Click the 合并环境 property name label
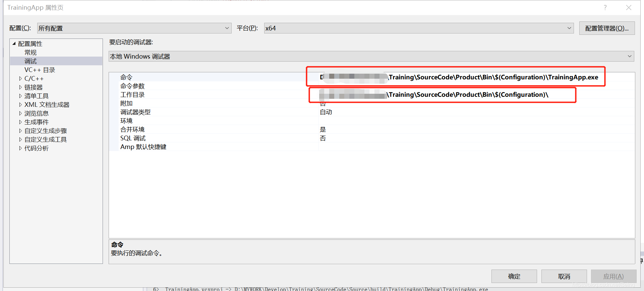Viewport: 644px width, 291px height. click(132, 129)
